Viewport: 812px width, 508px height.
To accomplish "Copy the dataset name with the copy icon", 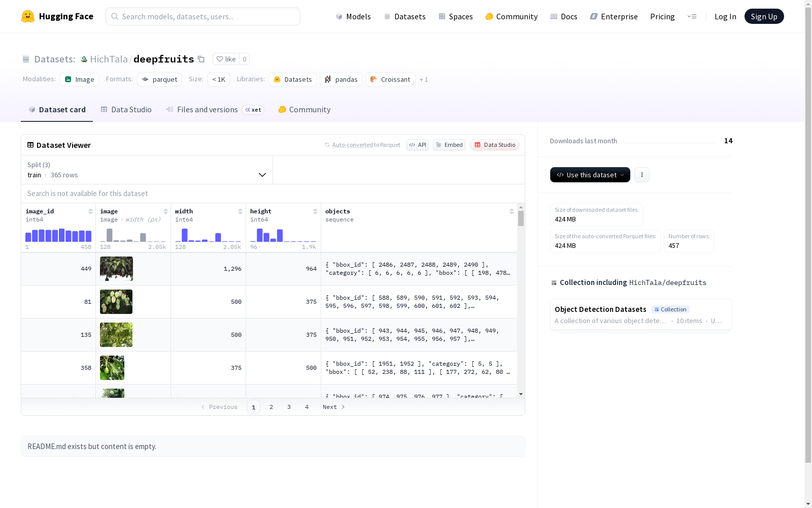I will (201, 59).
